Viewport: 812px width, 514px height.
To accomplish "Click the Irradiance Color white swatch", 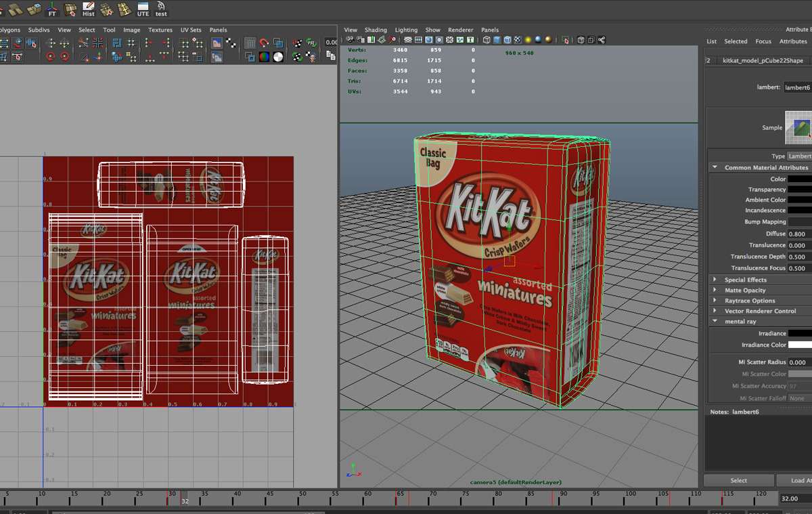I will point(800,345).
